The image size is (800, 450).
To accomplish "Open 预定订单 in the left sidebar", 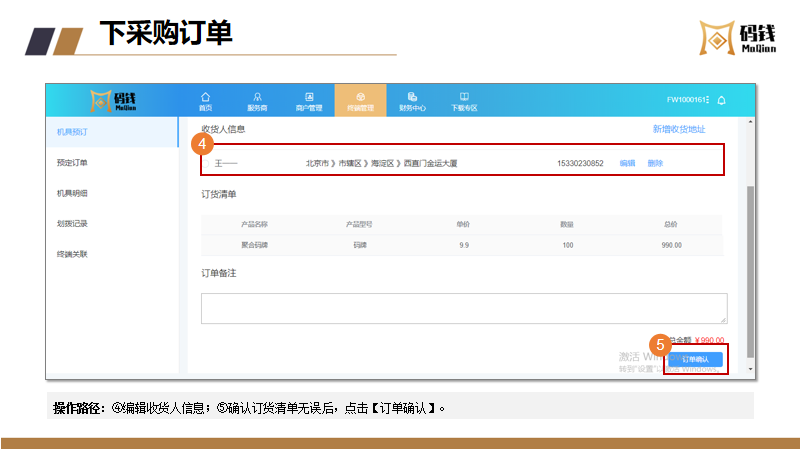I will click(73, 162).
